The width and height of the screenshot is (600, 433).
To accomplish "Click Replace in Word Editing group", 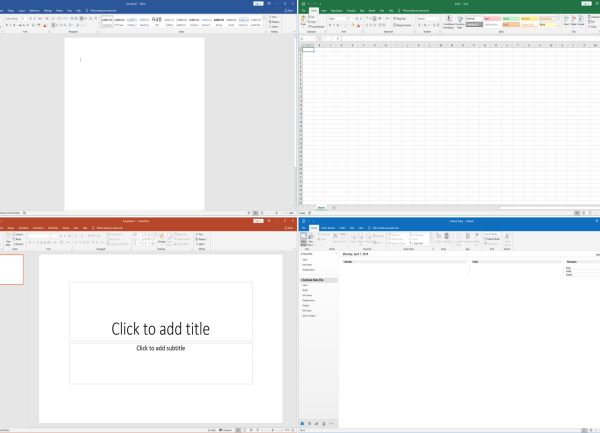I will 274,22.
